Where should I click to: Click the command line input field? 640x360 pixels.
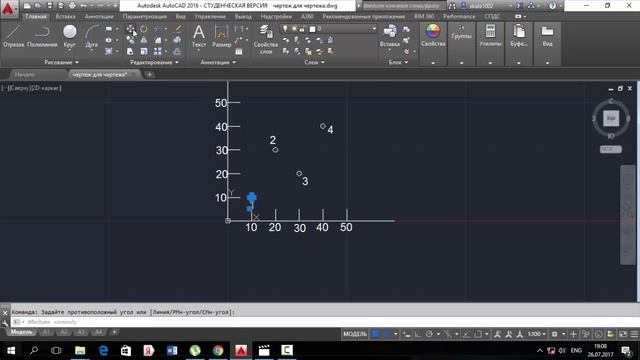pos(324,322)
